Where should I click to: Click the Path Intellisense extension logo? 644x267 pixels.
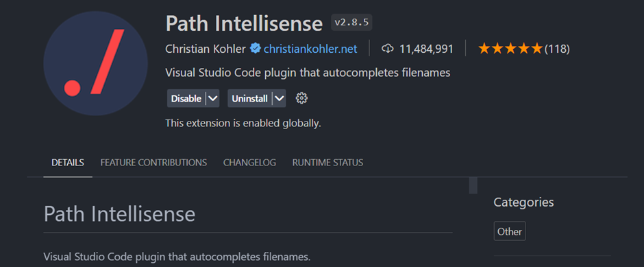click(x=96, y=63)
